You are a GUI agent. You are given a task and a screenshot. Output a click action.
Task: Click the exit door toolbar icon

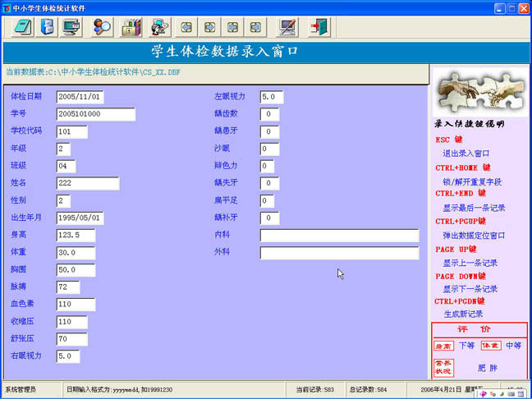click(x=318, y=27)
